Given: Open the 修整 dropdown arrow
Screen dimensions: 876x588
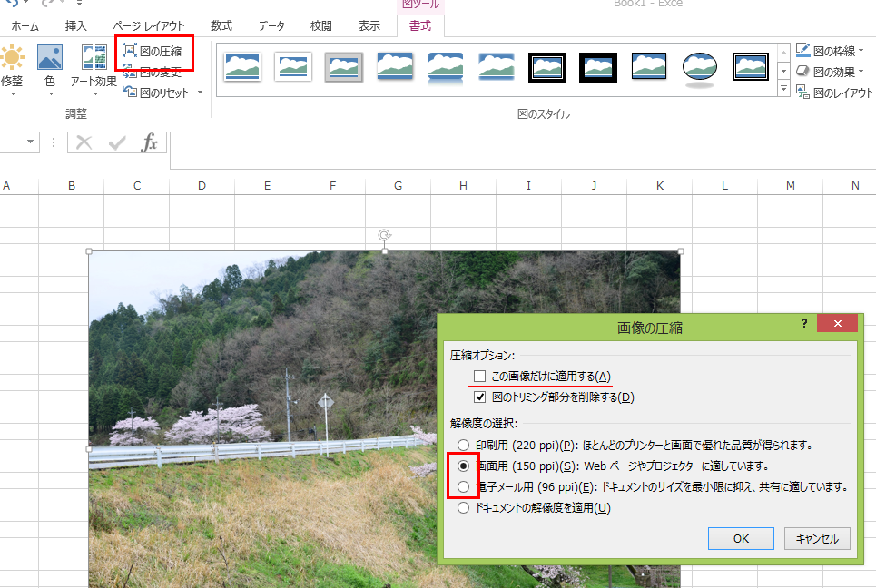Looking at the screenshot, I should pyautogui.click(x=13, y=93).
